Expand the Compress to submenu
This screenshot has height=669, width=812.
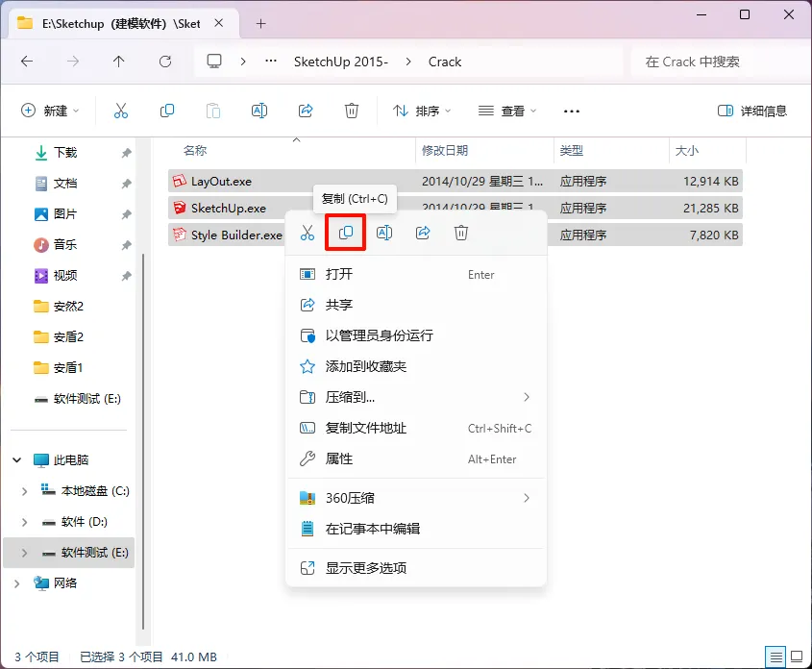(x=527, y=397)
